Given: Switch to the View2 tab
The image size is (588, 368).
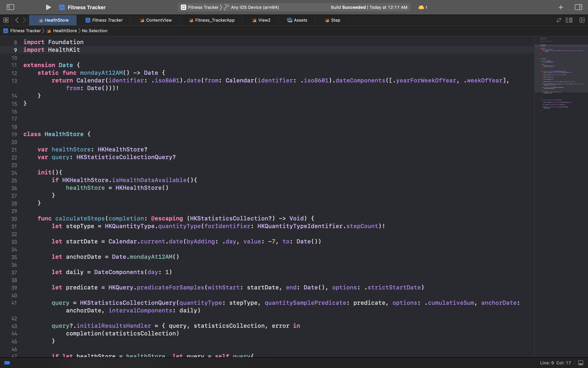Looking at the screenshot, I should (x=261, y=20).
